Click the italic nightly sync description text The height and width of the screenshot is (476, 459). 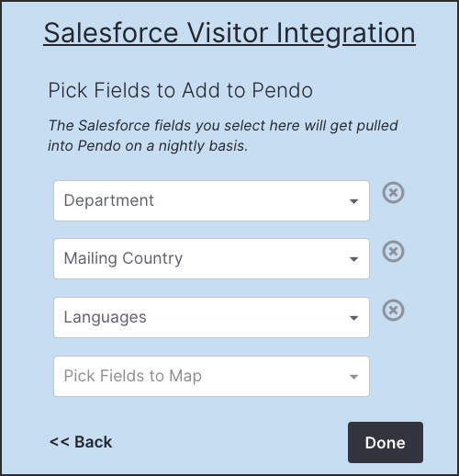pos(223,135)
